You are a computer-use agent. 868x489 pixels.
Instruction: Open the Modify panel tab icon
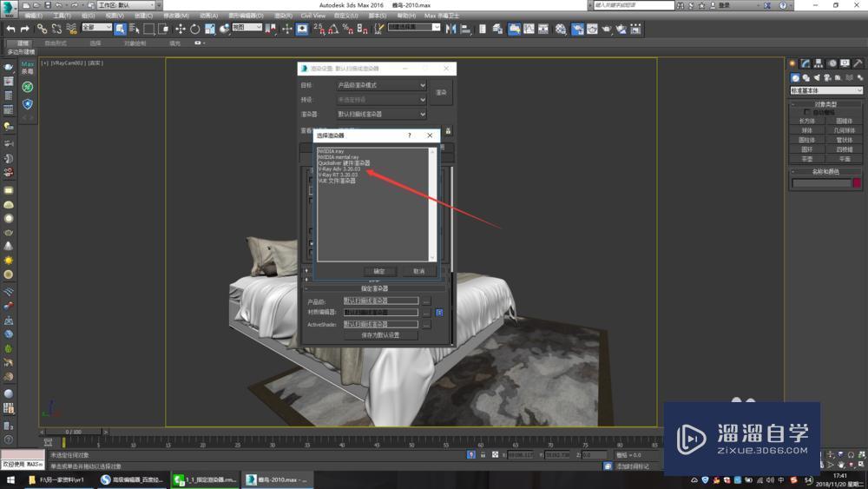(806, 63)
